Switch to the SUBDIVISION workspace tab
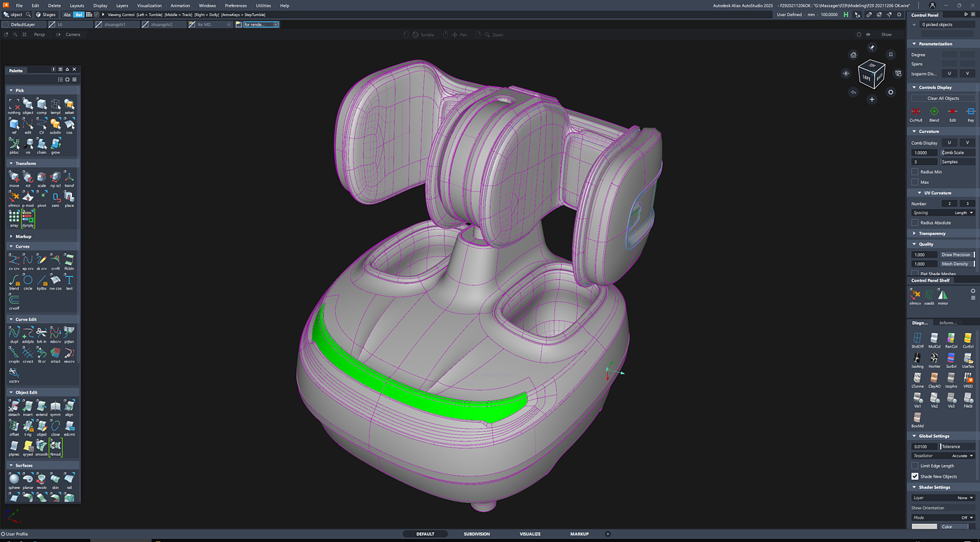The image size is (980, 542). [x=477, y=534]
